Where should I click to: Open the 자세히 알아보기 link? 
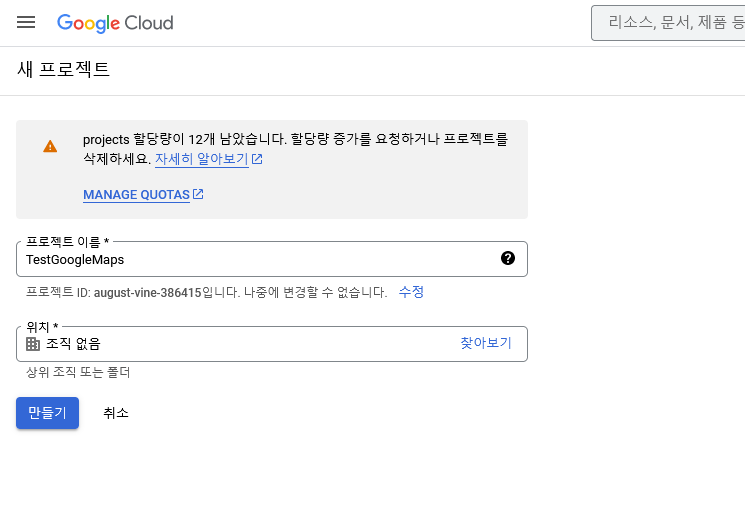click(201, 159)
